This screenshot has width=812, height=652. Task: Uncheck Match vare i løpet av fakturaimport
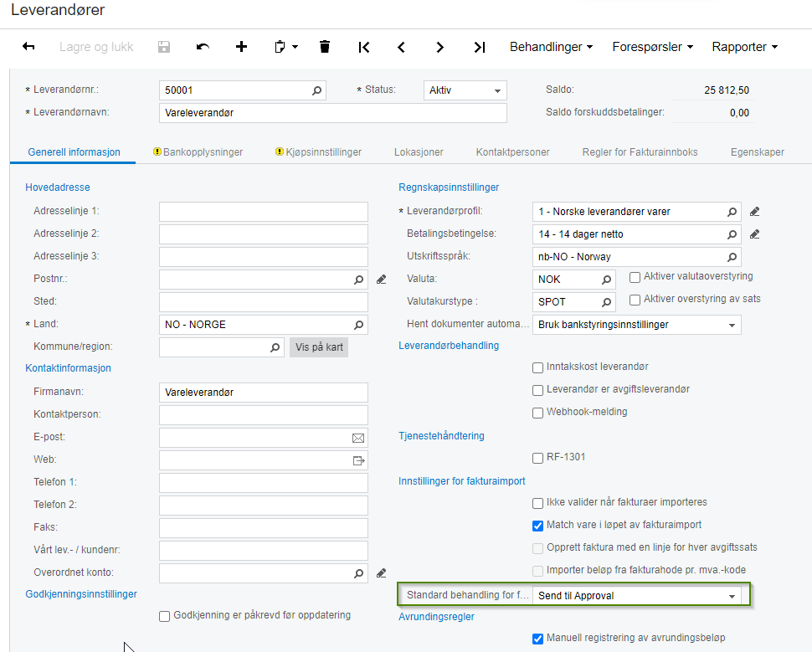pyautogui.click(x=537, y=526)
